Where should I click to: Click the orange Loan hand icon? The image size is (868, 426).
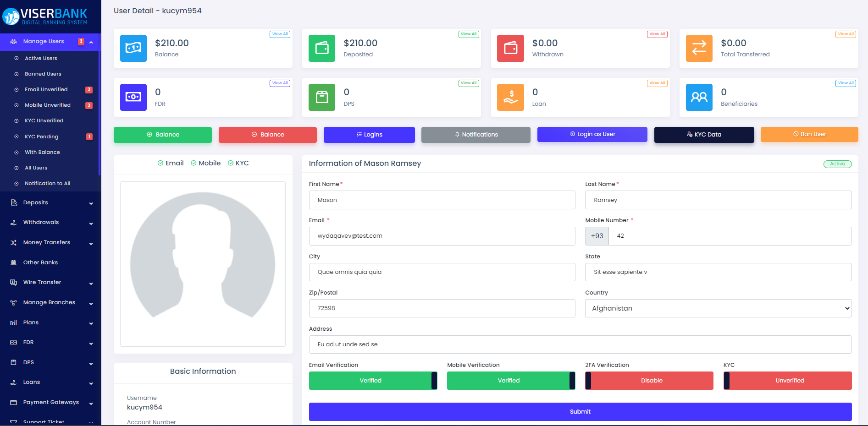pos(510,97)
